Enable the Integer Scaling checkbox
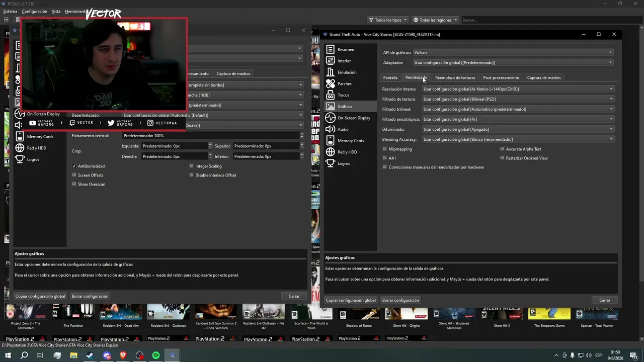The width and height of the screenshot is (644, 362). tap(191, 166)
